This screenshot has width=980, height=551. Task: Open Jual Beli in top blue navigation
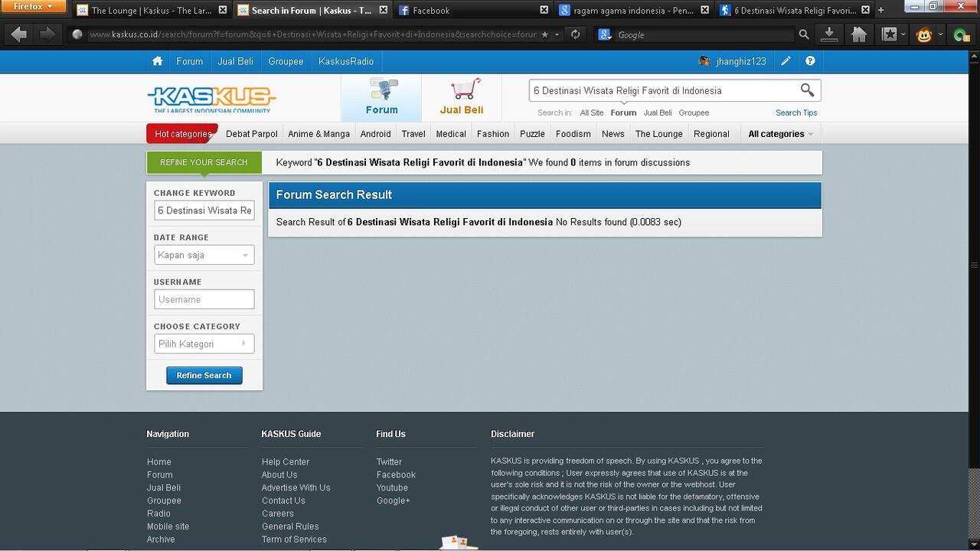click(x=236, y=61)
